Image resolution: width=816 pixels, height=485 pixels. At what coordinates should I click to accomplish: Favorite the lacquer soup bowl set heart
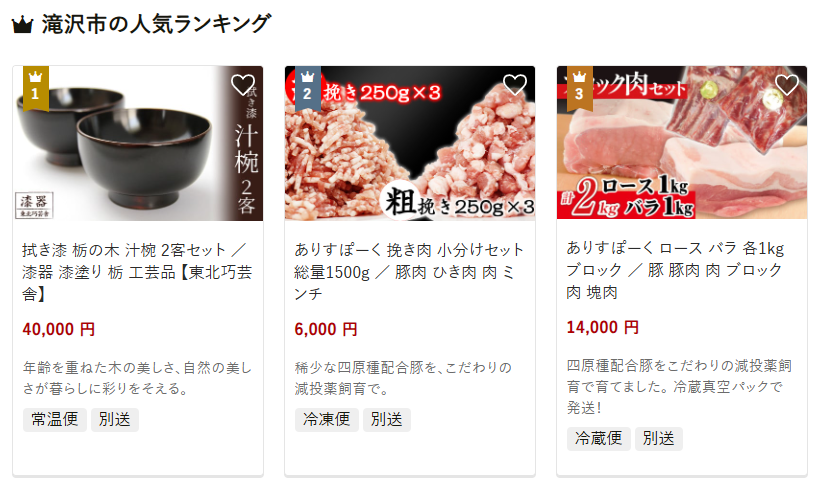coord(243,85)
